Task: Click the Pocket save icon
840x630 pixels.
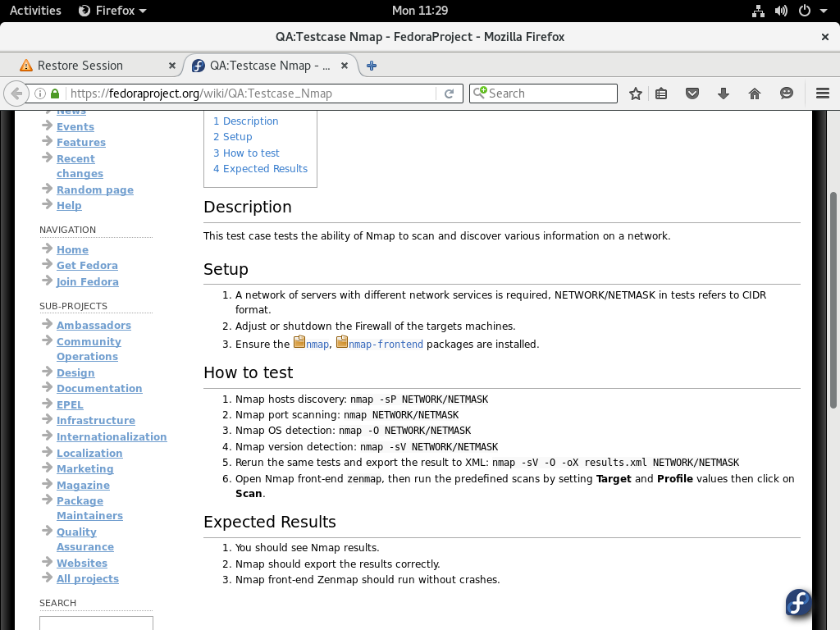Action: (x=692, y=94)
